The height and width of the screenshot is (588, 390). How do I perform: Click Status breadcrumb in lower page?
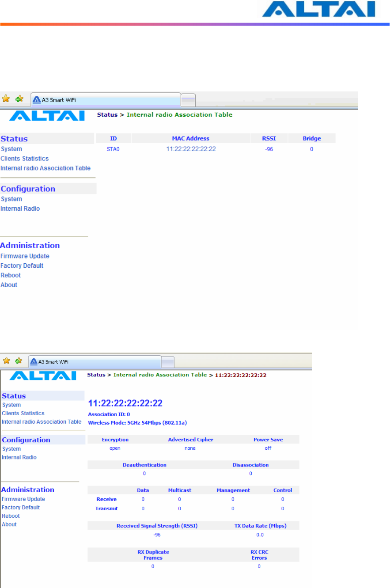(96, 375)
